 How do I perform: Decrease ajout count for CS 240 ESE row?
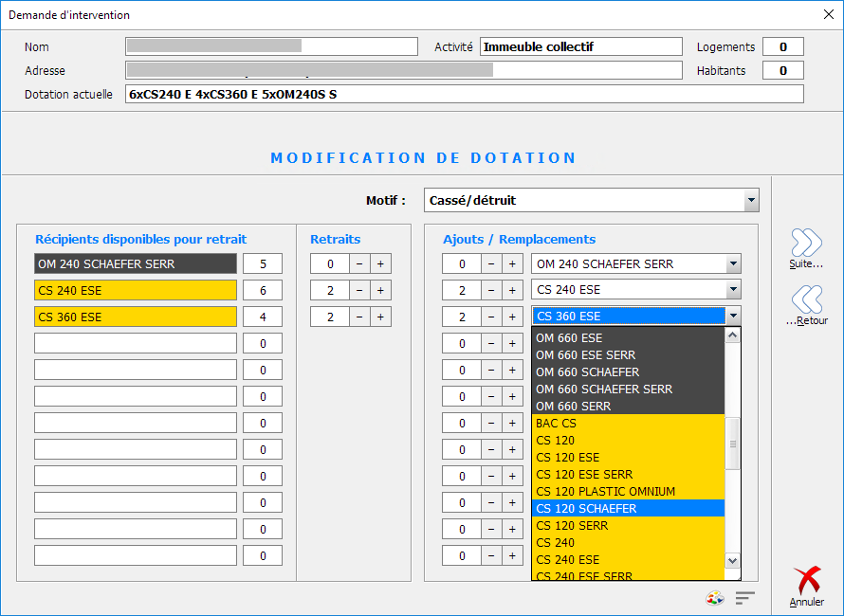(492, 291)
